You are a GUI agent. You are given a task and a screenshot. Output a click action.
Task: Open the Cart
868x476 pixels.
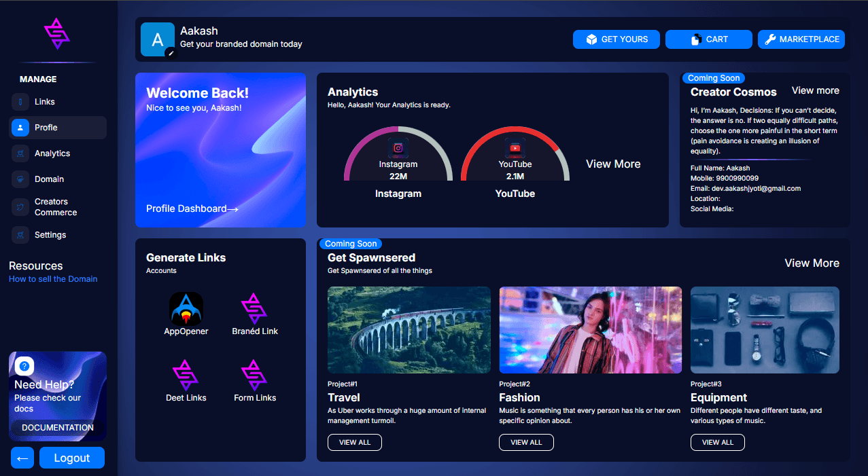click(x=708, y=39)
